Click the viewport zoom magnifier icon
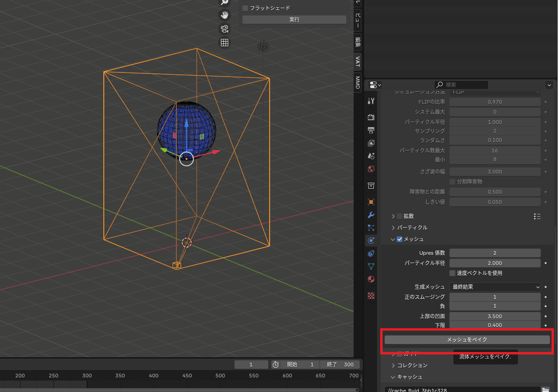 click(x=225, y=2)
